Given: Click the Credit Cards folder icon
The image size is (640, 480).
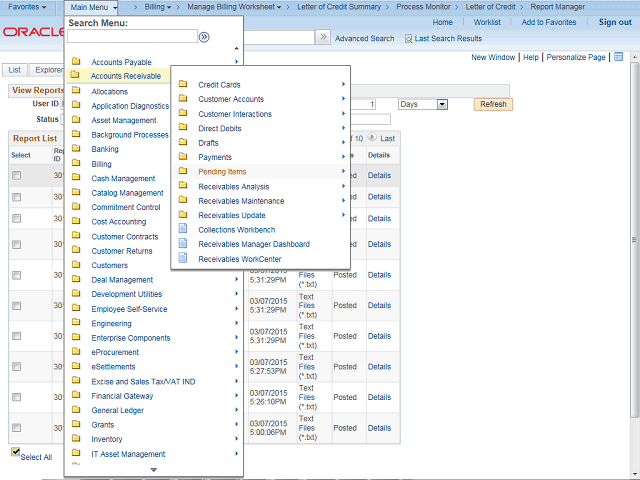Looking at the screenshot, I should (x=182, y=85).
